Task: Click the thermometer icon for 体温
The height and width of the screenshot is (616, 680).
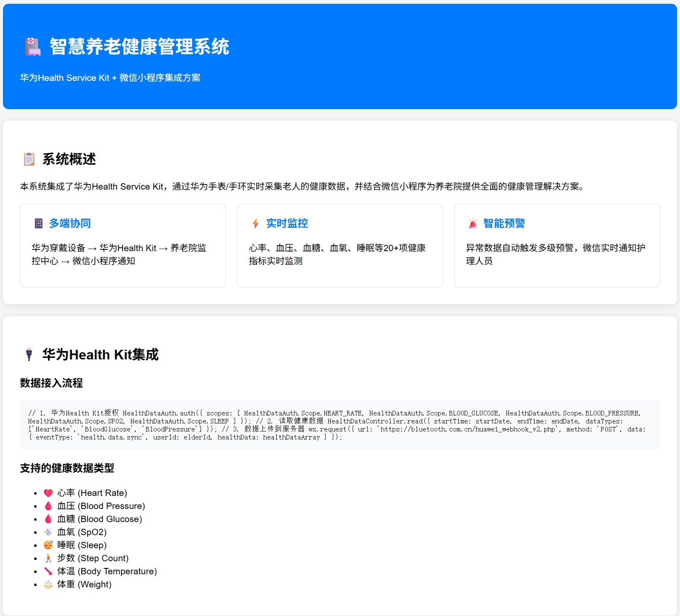Action: [48, 571]
